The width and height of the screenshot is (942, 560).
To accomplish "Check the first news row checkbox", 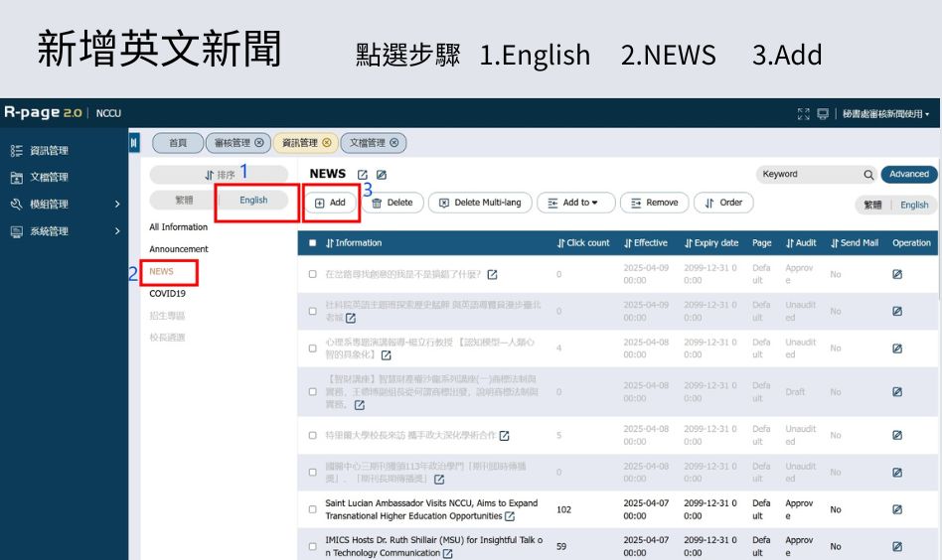I will point(312,274).
